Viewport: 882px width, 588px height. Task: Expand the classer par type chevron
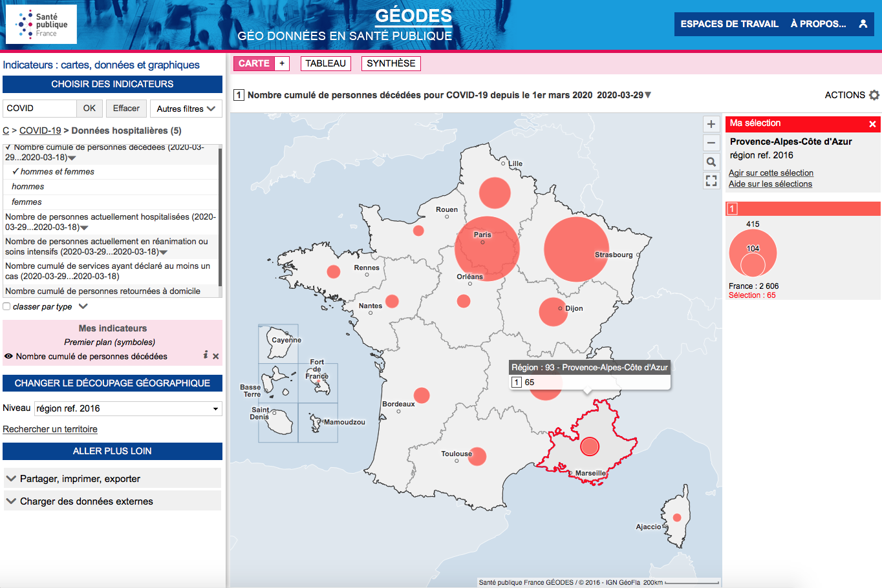point(83,306)
